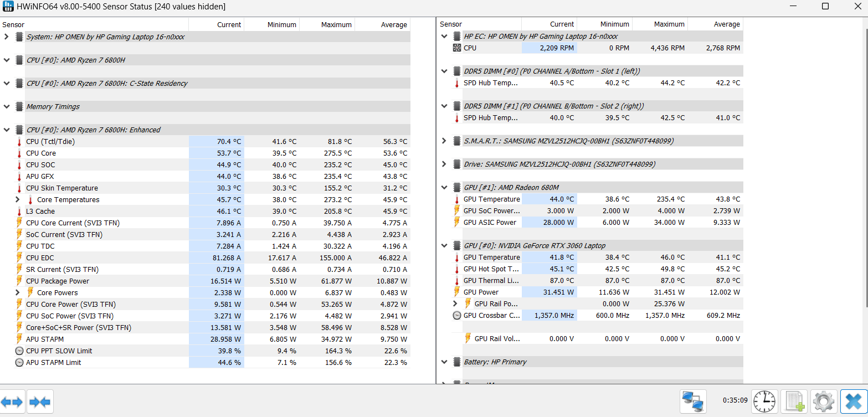This screenshot has height=417, width=868.
Task: Click chip icon of Memory Timings group
Action: [x=19, y=106]
